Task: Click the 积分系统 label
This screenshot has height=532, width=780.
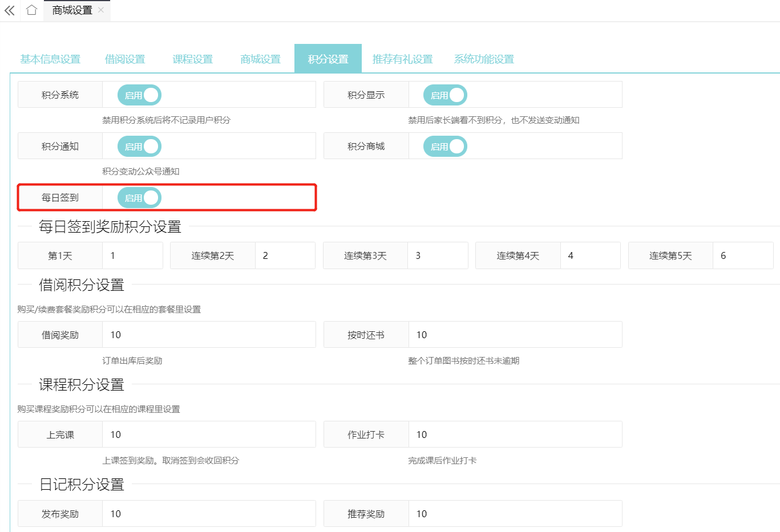Action: pyautogui.click(x=60, y=95)
